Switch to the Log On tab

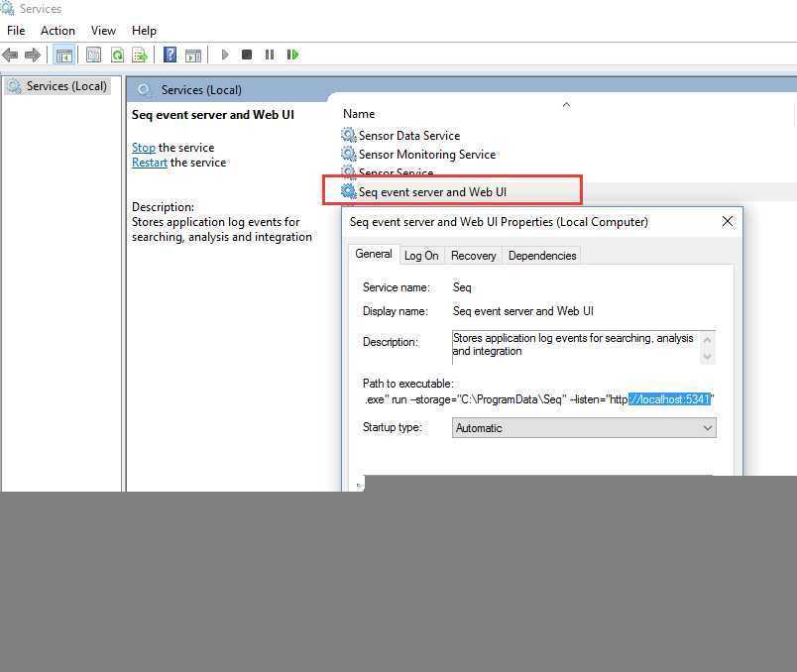tap(421, 256)
